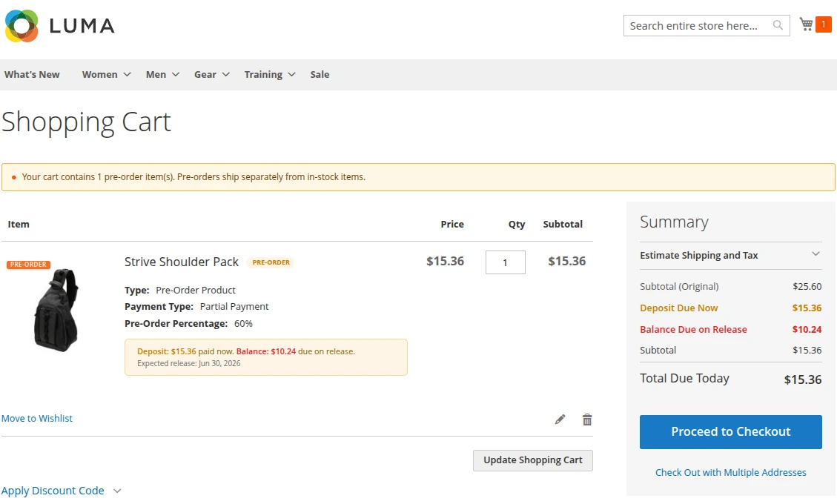Image resolution: width=837 pixels, height=504 pixels.
Task: Click Payment Type Partial Payment text
Action: click(x=196, y=307)
